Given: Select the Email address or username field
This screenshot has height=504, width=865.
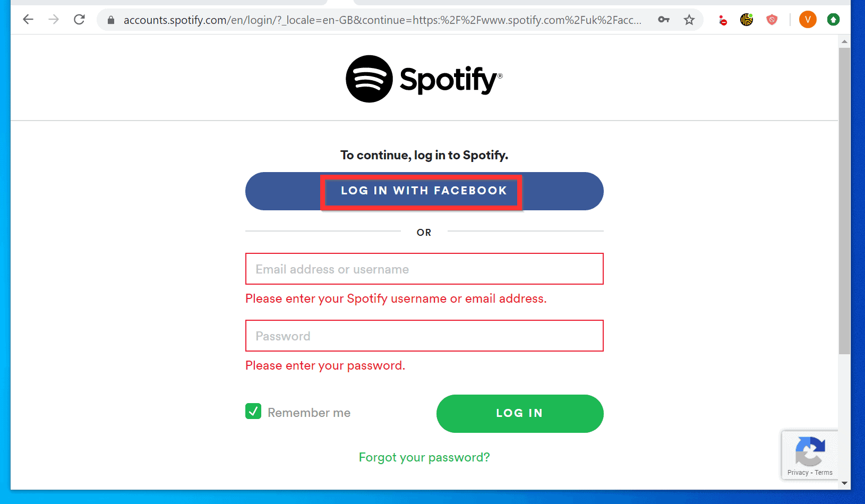Looking at the screenshot, I should pyautogui.click(x=424, y=269).
